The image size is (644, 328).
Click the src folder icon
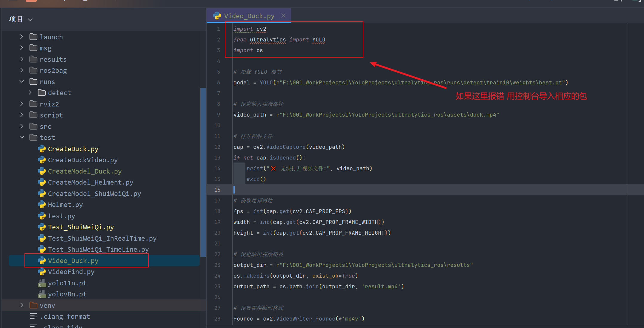pos(33,126)
